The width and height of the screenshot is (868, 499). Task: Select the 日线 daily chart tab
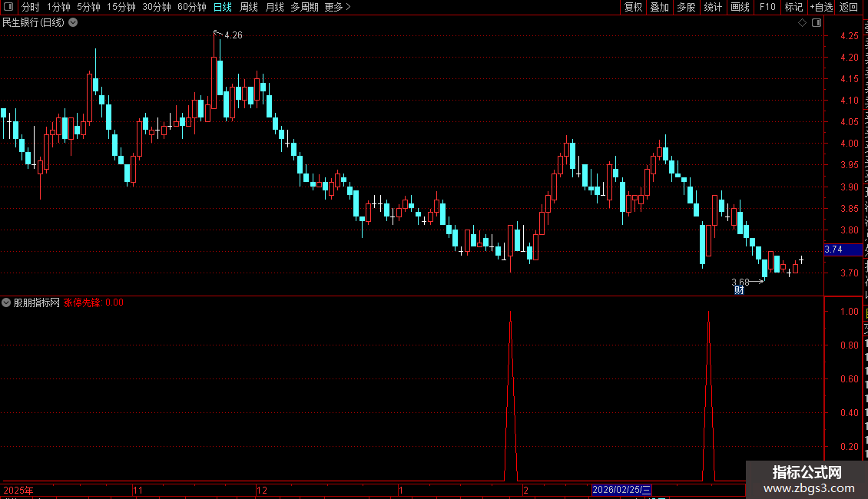click(223, 7)
